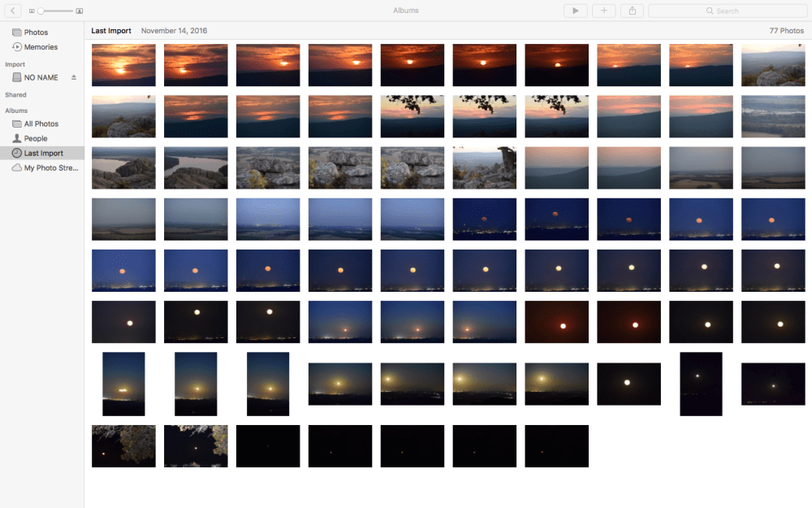
Task: Open the All Photos album
Action: click(x=41, y=124)
